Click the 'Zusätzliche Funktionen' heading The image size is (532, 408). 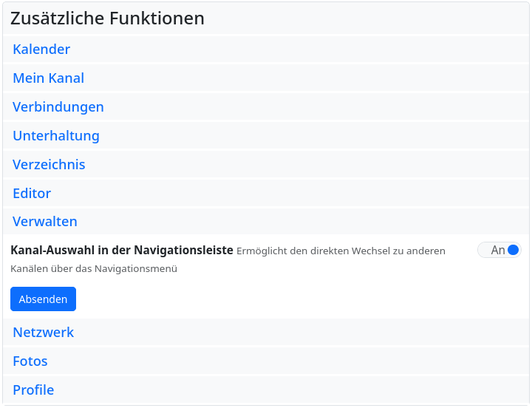tap(107, 18)
